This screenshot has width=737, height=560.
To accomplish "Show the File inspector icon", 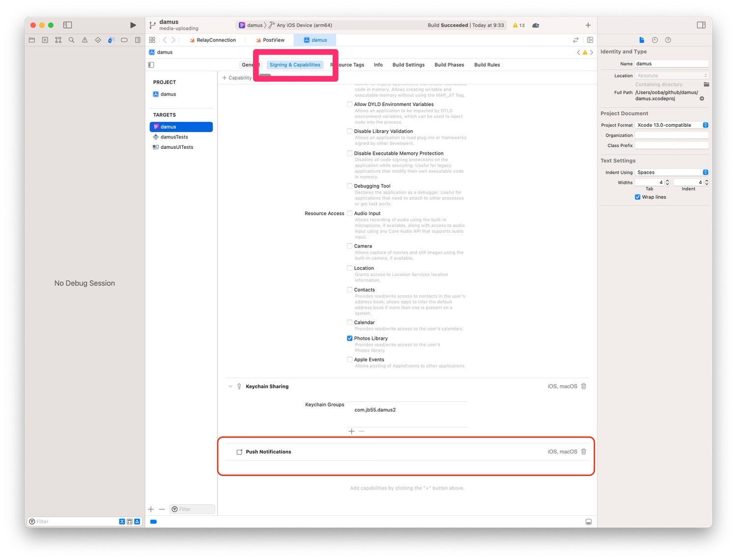I will [642, 40].
